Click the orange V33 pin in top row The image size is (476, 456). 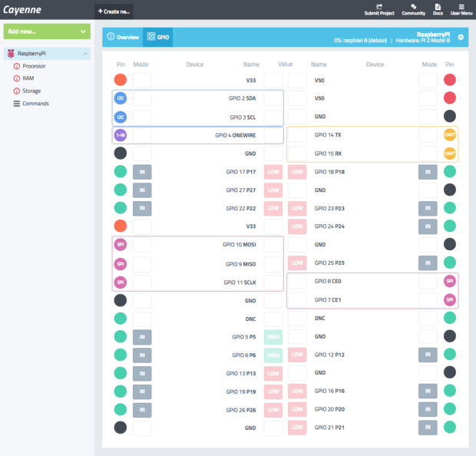121,80
